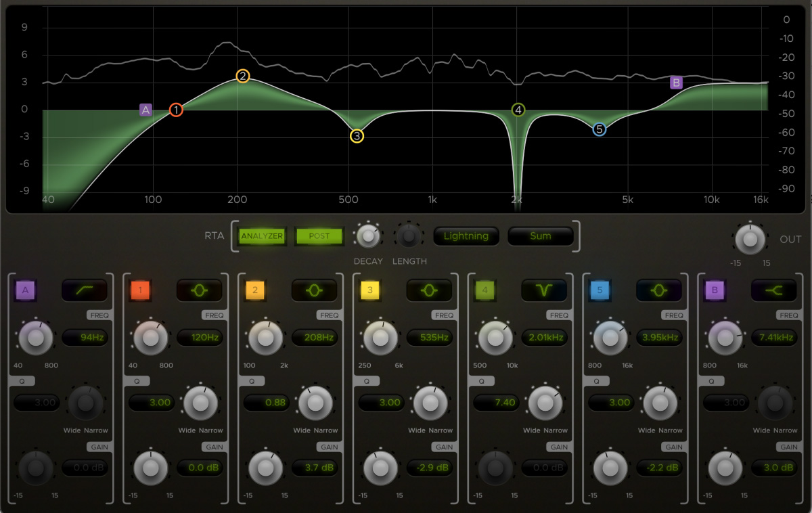The height and width of the screenshot is (513, 812).
Task: Toggle the POST analyzer button
Action: point(319,236)
